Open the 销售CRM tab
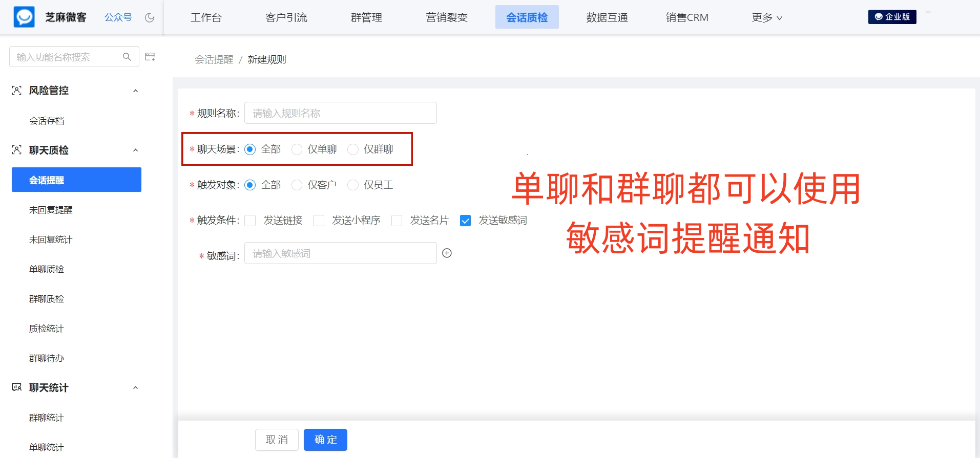This screenshot has height=458, width=980. pyautogui.click(x=687, y=17)
